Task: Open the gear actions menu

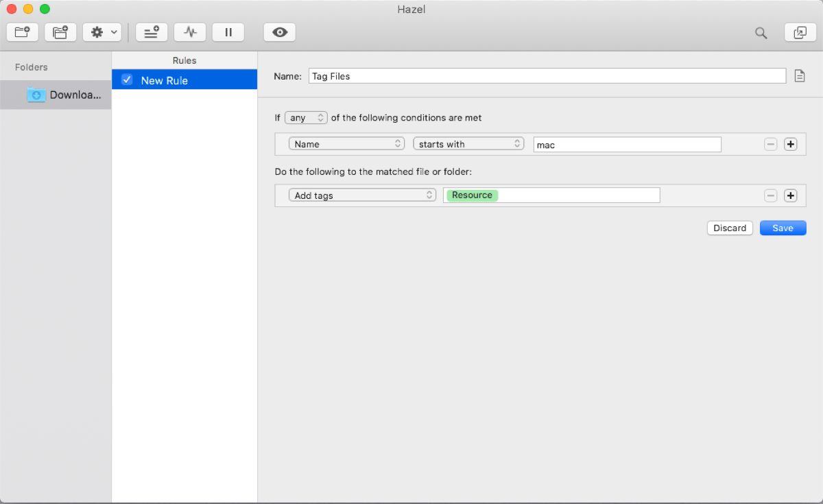Action: coord(102,32)
